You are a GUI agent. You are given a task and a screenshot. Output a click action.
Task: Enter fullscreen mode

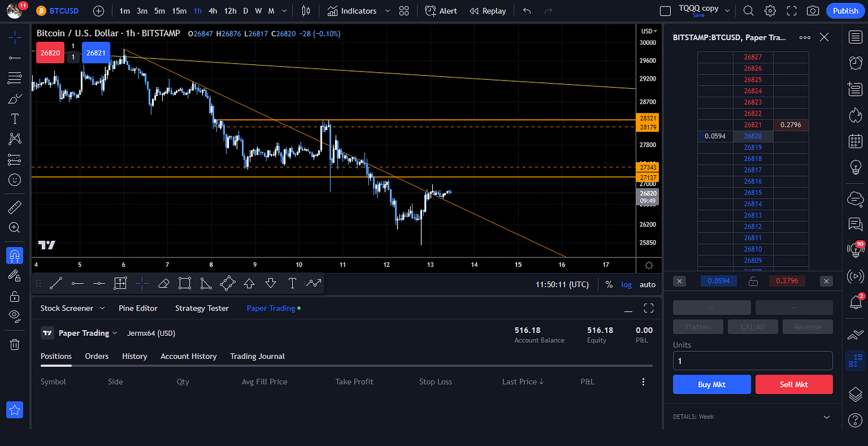792,11
